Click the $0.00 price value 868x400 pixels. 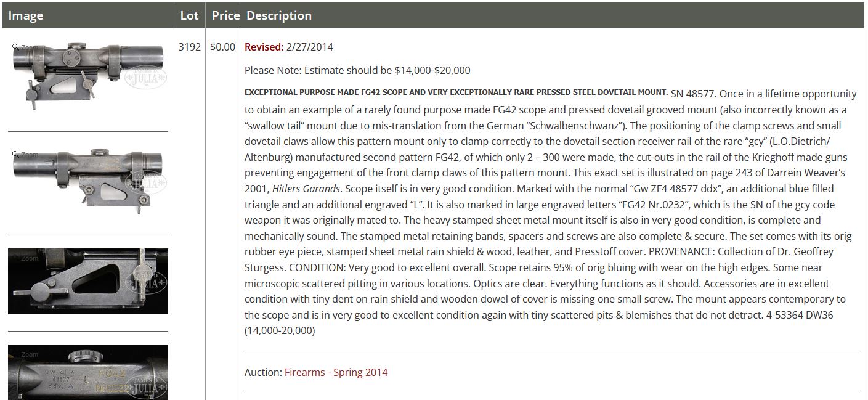pos(222,47)
